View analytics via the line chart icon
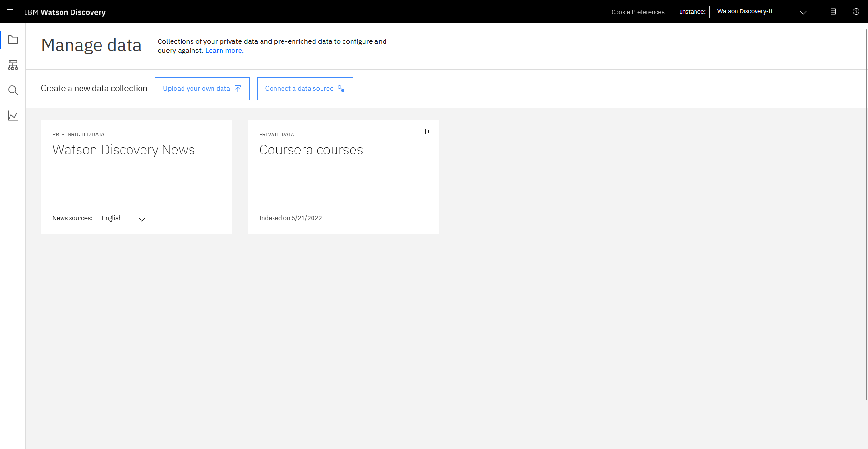Screen dimensions: 868x449 [x=13, y=115]
